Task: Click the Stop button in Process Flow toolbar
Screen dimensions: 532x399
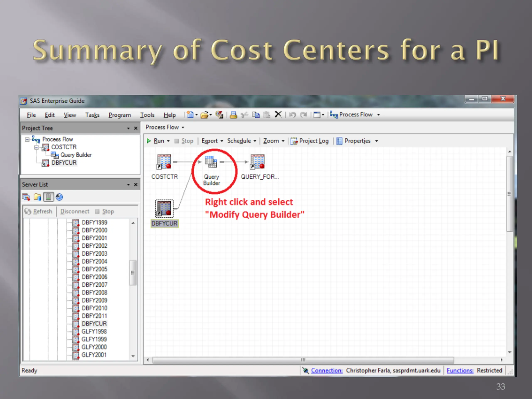Action: coord(184,141)
